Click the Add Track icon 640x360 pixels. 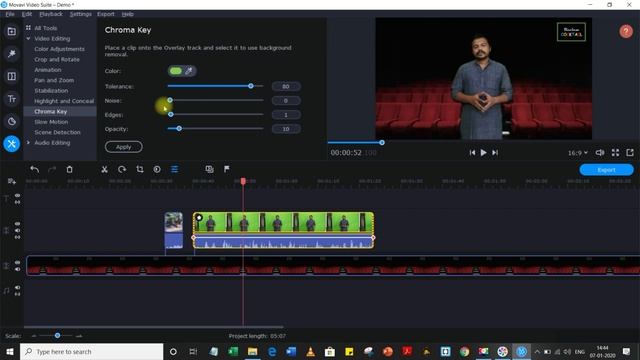11,181
